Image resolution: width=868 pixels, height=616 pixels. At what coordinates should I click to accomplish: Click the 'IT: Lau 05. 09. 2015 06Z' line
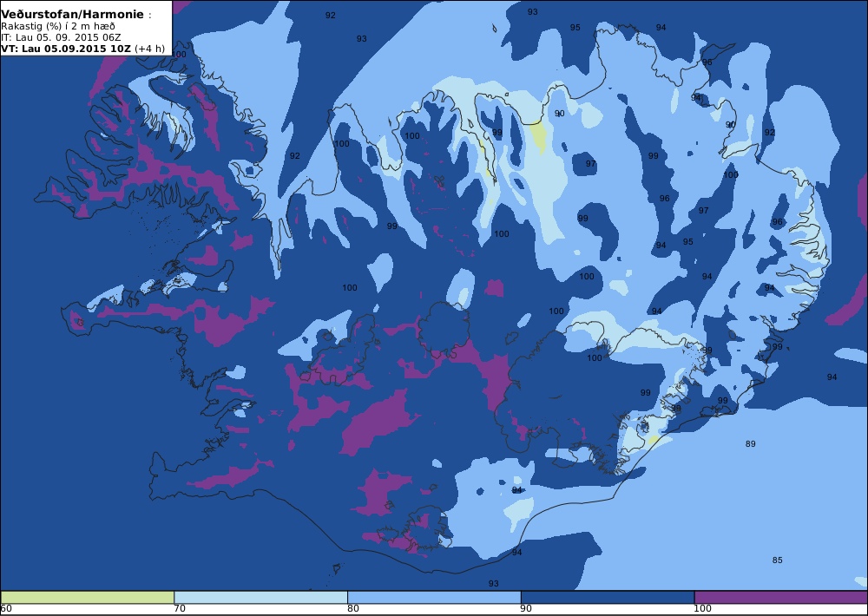point(61,37)
